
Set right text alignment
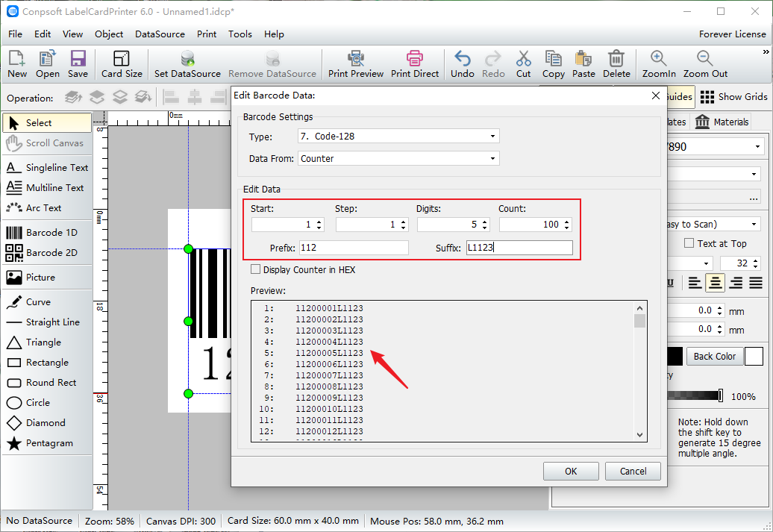736,283
